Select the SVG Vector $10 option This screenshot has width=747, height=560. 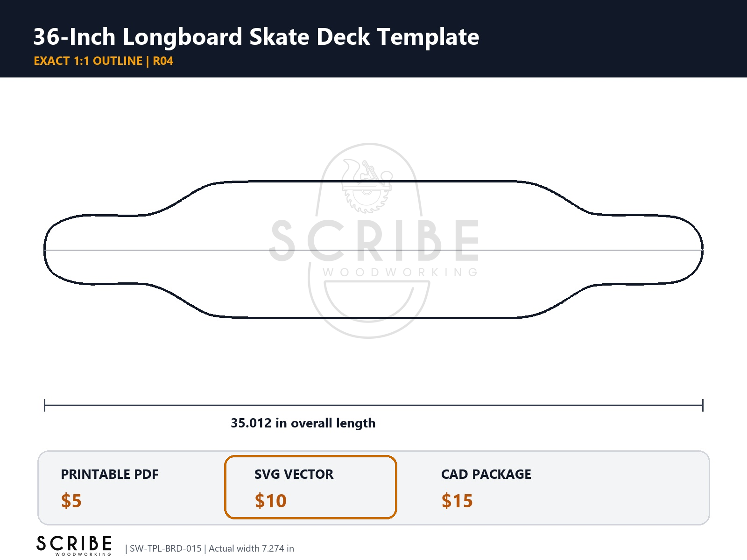310,487
